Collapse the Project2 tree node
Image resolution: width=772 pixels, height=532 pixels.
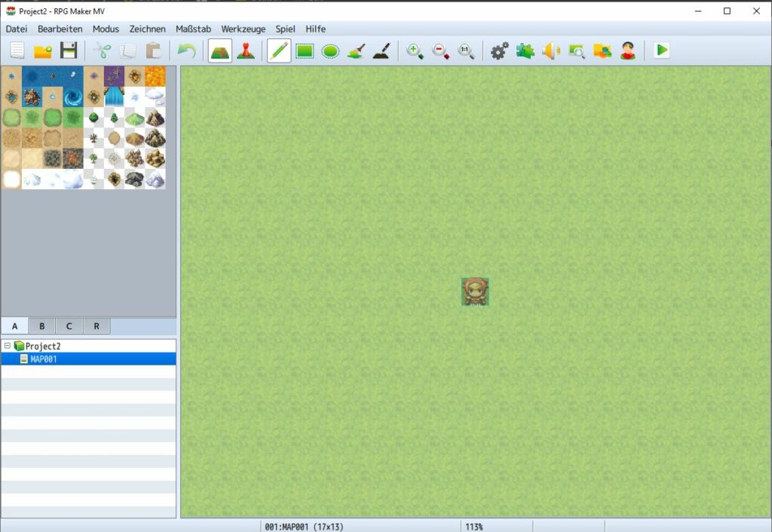click(x=7, y=345)
